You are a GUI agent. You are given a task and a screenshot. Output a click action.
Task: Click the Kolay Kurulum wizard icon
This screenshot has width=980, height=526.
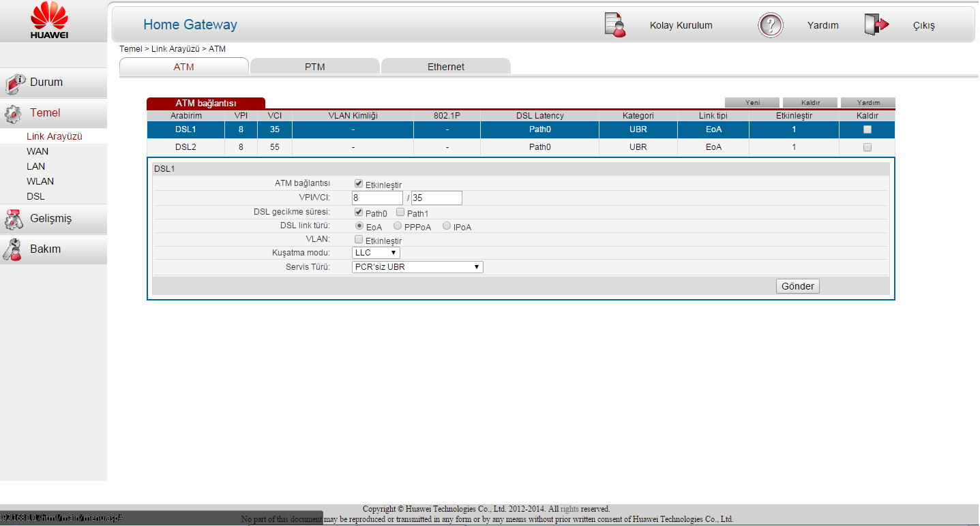(x=615, y=25)
